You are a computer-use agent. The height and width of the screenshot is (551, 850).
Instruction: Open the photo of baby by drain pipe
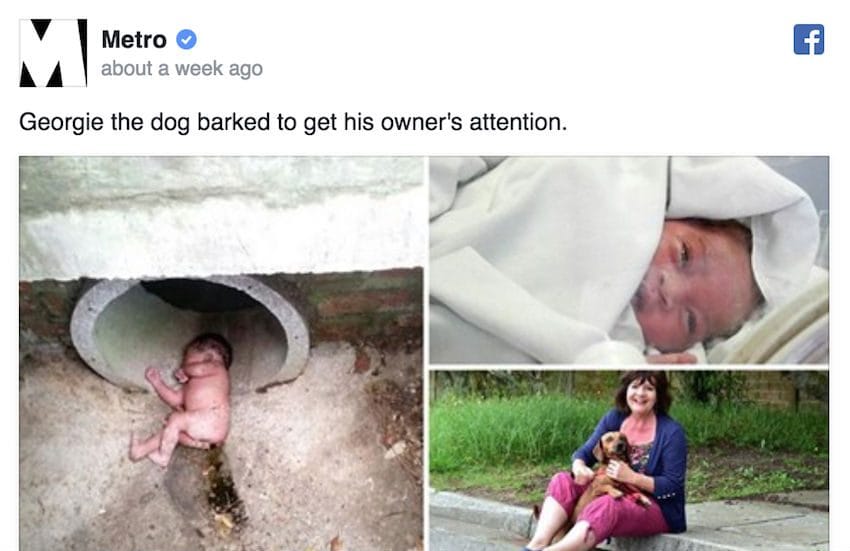[221, 354]
